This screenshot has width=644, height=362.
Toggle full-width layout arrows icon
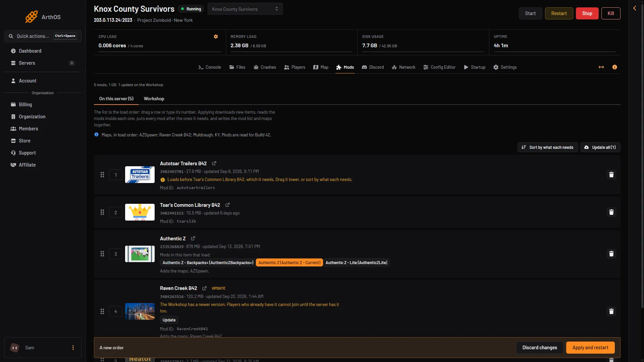point(601,67)
